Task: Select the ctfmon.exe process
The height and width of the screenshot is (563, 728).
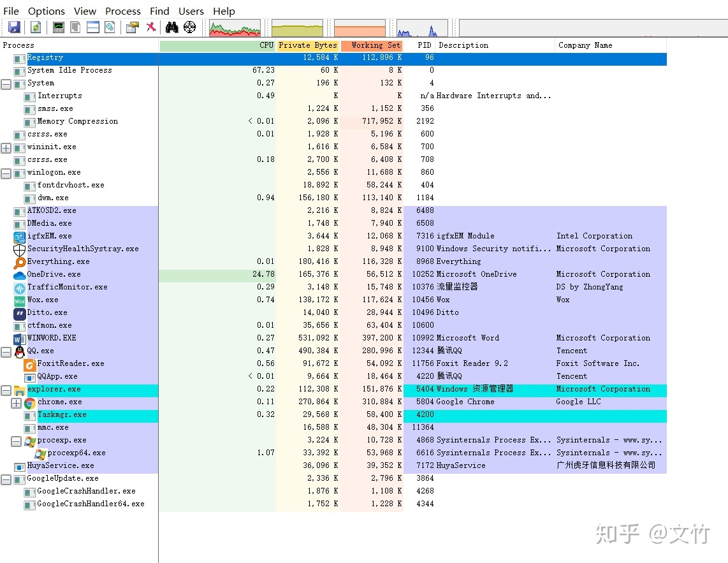Action: click(333, 325)
